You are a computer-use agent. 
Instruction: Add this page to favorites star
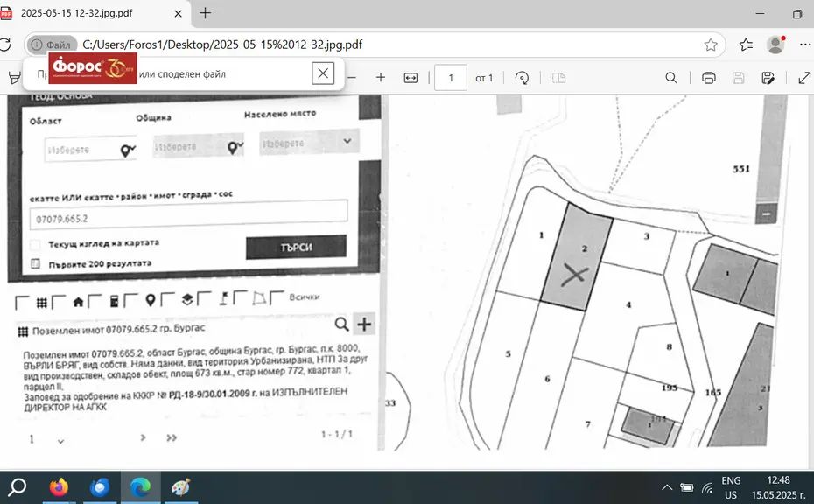711,45
